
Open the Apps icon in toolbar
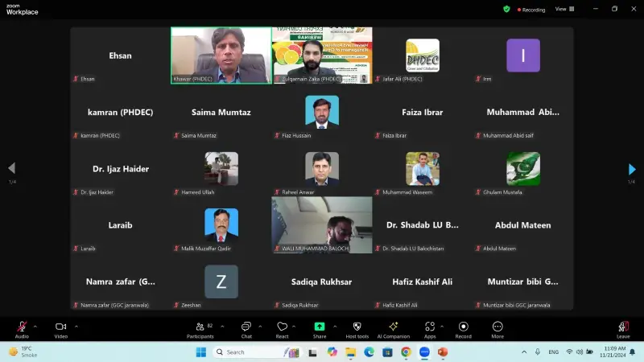tap(429, 327)
